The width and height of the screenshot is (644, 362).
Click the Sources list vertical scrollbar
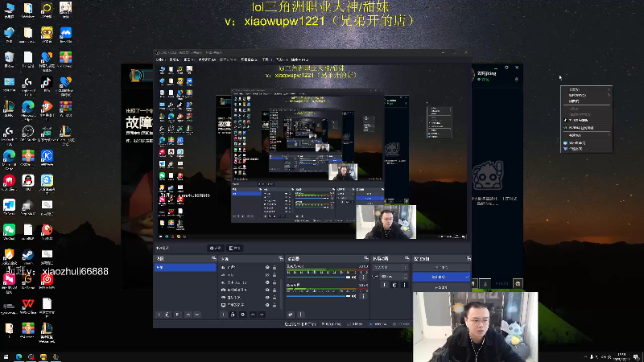tap(282, 294)
